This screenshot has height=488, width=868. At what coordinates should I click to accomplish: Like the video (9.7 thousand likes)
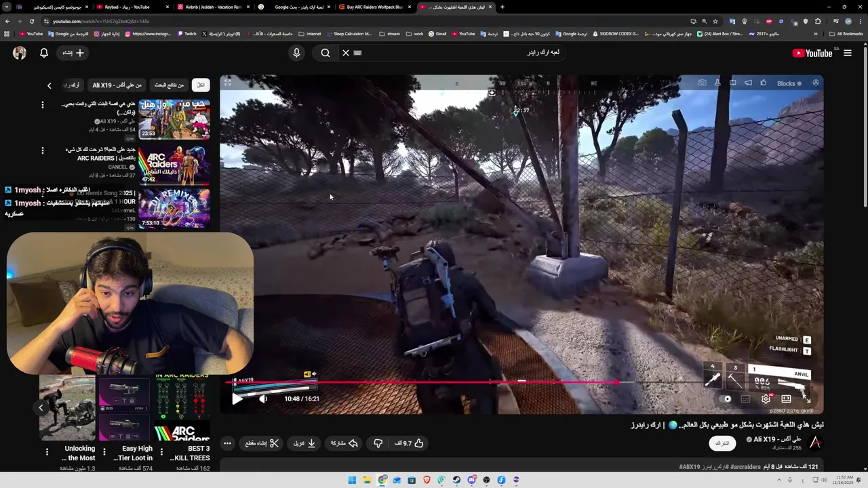coord(409,443)
